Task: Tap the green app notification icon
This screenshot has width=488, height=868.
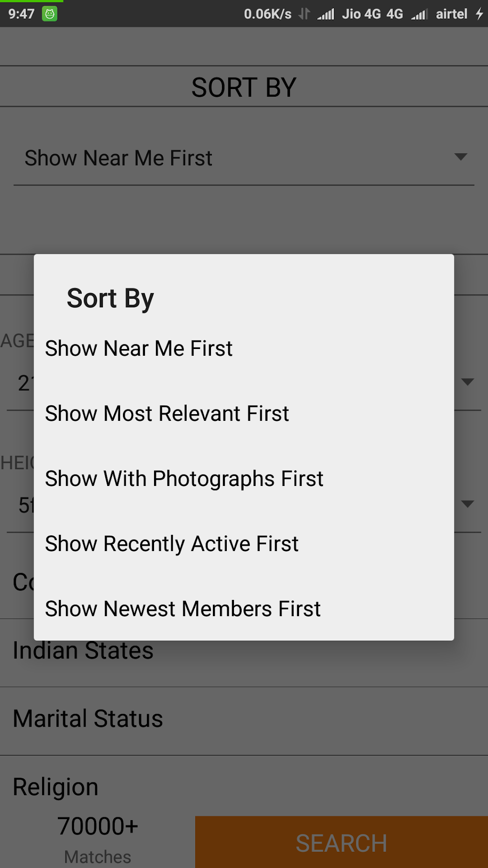Action: (x=49, y=14)
